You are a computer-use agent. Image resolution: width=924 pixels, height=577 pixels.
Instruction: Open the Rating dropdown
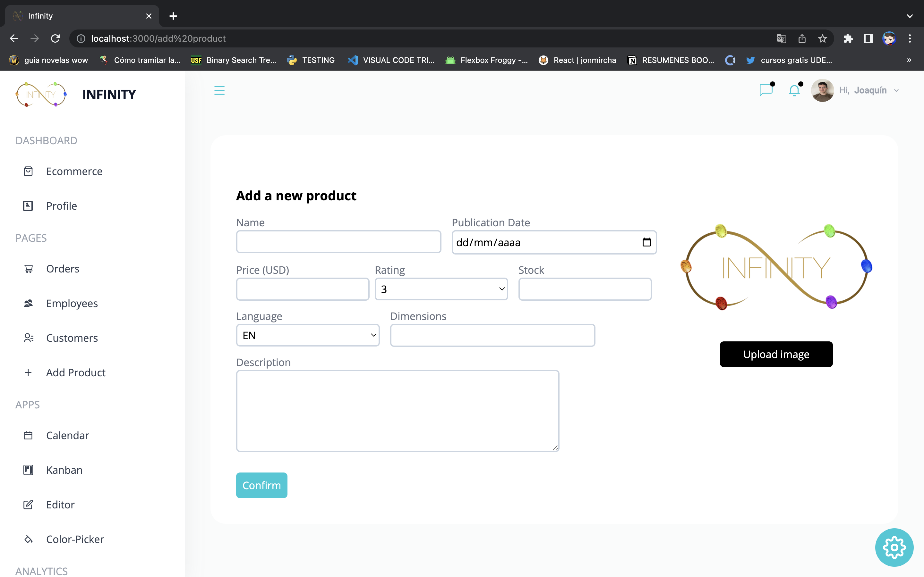(x=441, y=289)
